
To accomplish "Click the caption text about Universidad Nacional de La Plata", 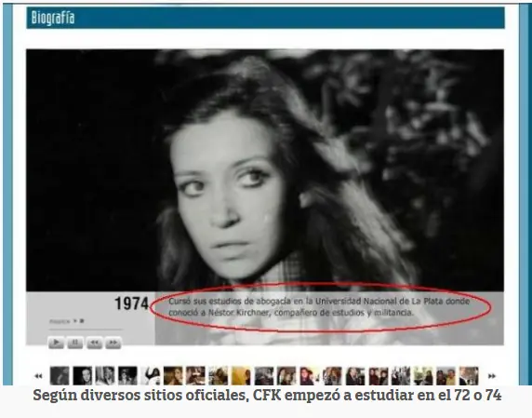I will [319, 306].
